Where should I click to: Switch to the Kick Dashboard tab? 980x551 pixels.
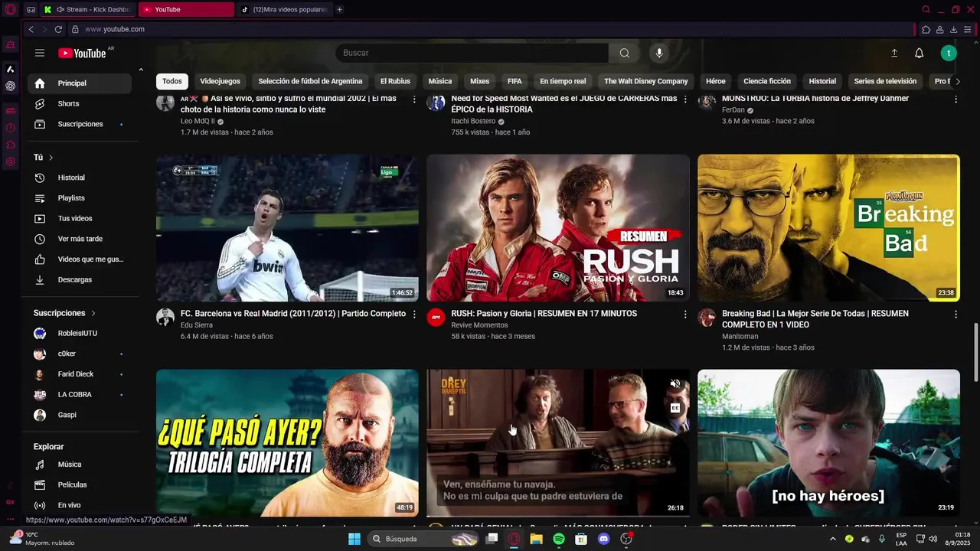coord(87,9)
